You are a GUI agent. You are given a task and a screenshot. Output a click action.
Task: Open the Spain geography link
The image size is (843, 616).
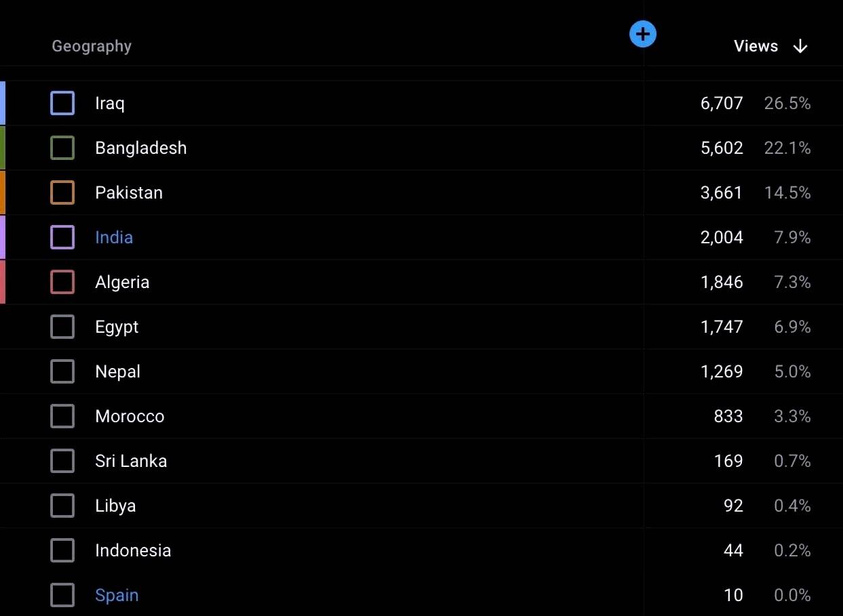point(117,595)
